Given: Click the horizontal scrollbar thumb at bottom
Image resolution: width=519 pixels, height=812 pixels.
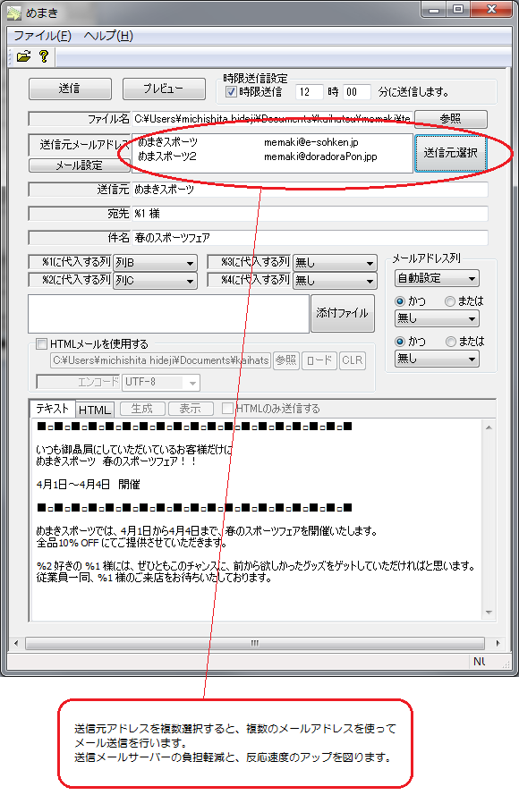Looking at the screenshot, I should click(254, 643).
